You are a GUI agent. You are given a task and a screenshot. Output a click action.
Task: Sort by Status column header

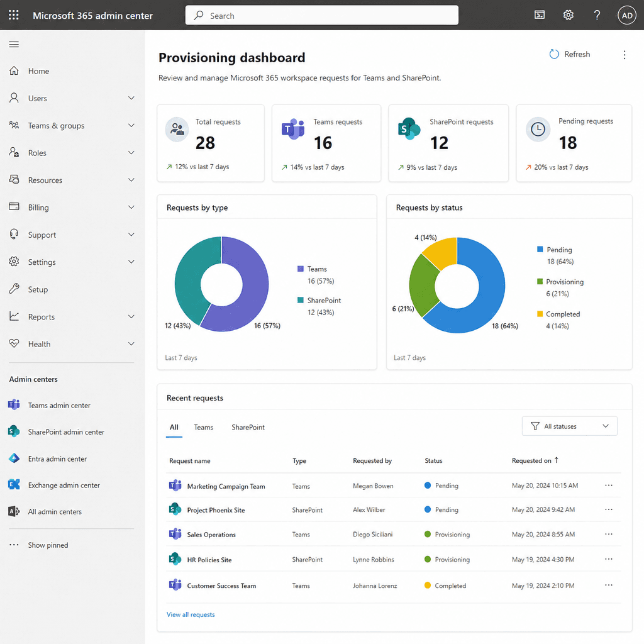click(433, 461)
